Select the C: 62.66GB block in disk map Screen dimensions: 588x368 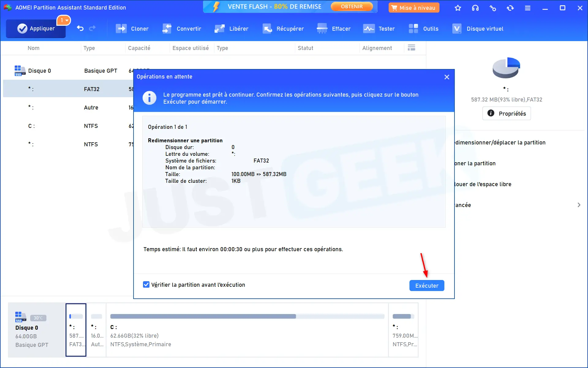click(247, 330)
